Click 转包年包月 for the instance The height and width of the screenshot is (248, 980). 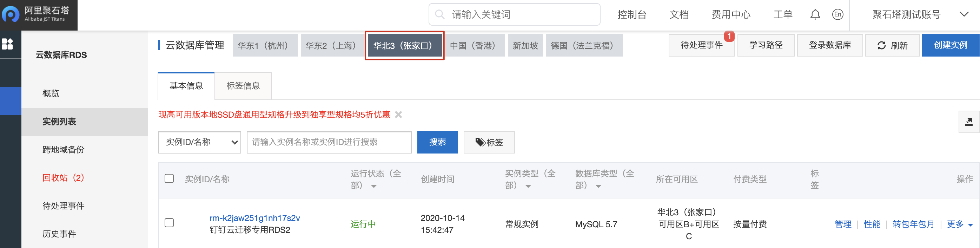point(913,224)
